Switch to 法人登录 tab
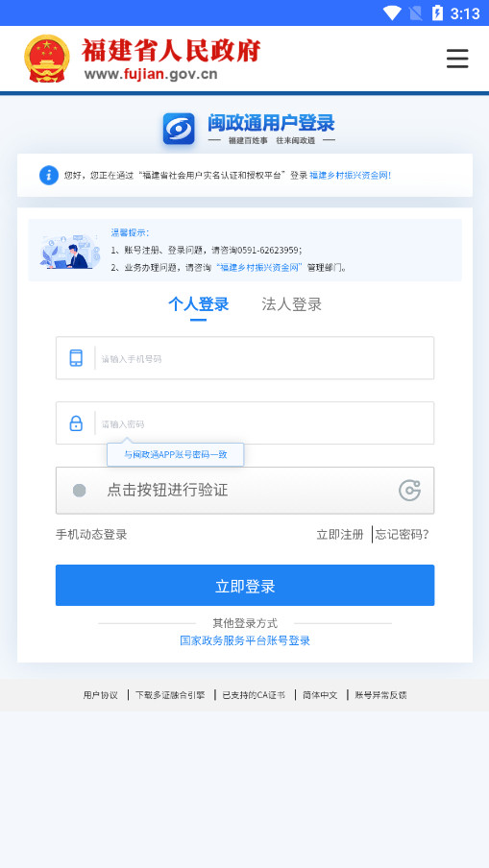The height and width of the screenshot is (868, 489). (x=291, y=304)
